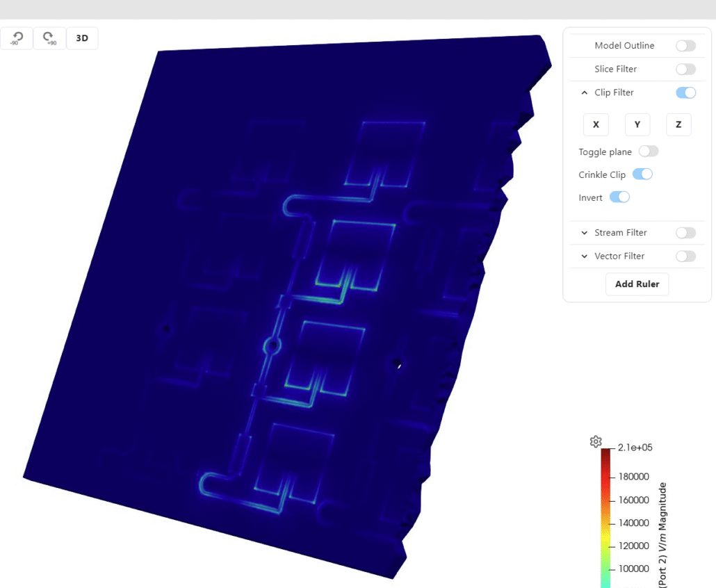The height and width of the screenshot is (588, 716).
Task: Switch on Toggle plane
Action: [648, 152]
